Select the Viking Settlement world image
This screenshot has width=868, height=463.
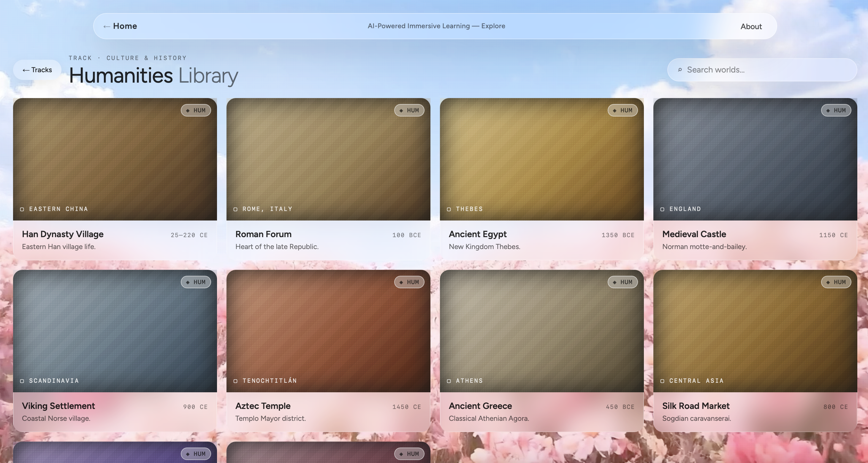click(115, 330)
